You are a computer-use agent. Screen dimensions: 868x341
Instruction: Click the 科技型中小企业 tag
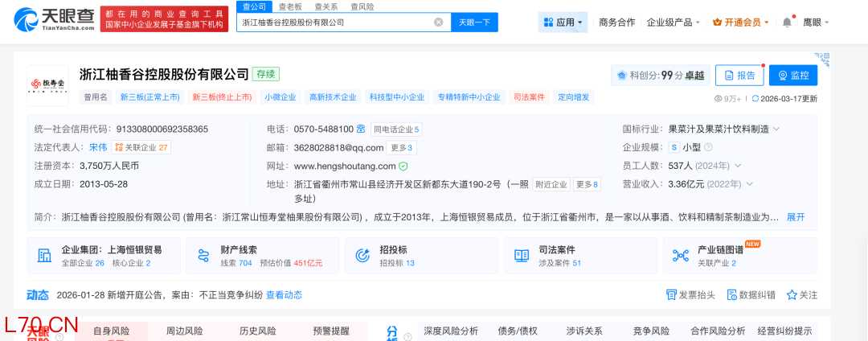point(397,97)
